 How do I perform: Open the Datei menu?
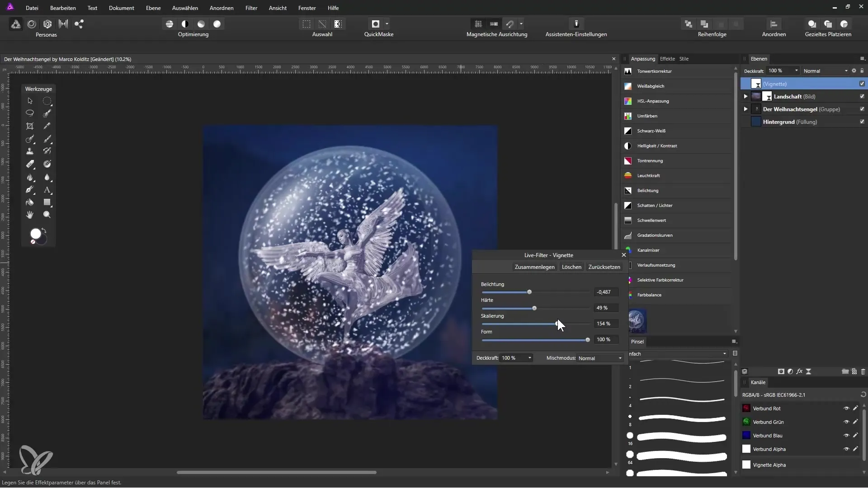tap(32, 8)
